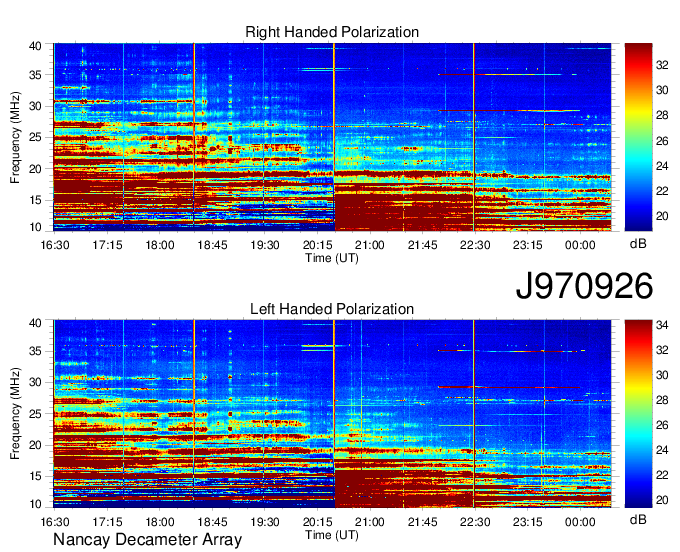
Task: Click the 21:45 tick under Right Handed plot
Action: point(422,245)
